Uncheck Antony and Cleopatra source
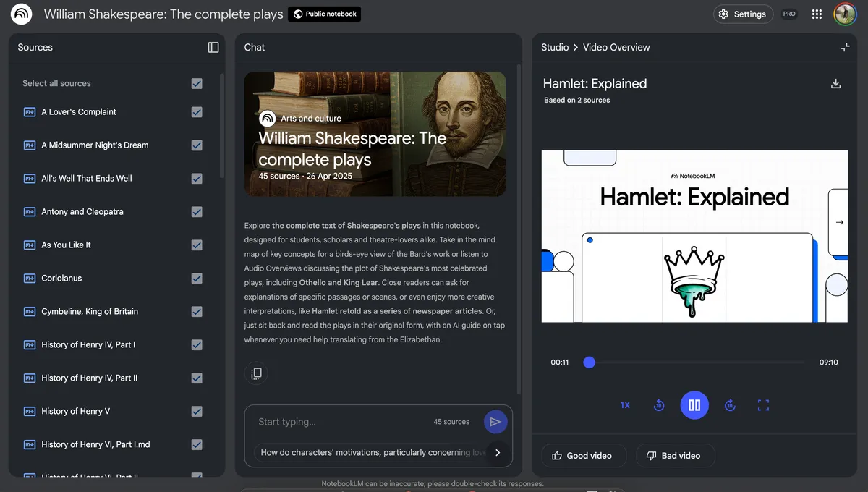Viewport: 868px width, 492px height. (197, 212)
